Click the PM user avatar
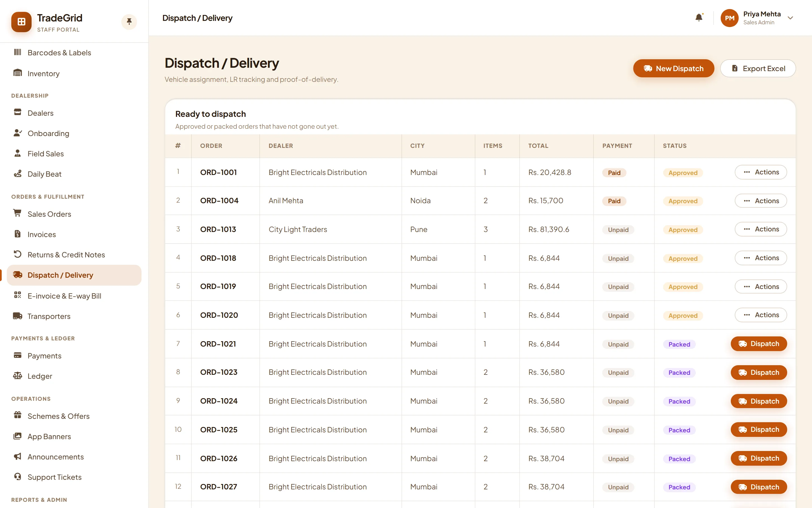 [729, 18]
